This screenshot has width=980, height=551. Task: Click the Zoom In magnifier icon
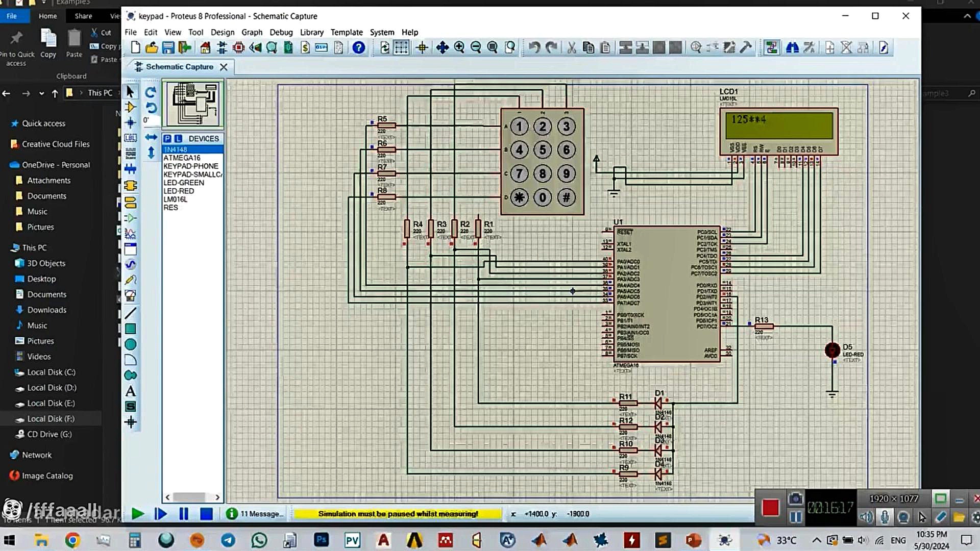click(459, 48)
